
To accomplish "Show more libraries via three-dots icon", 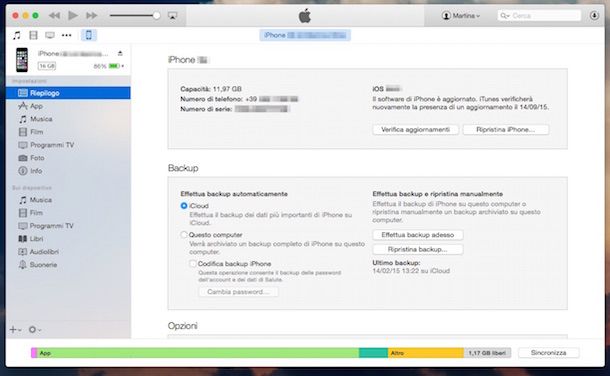I will [x=67, y=35].
